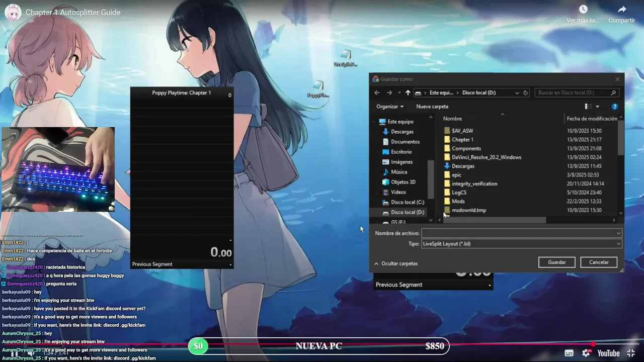Click the Ver más tarde clock icon
Viewport: 644px width, 362px height.
click(x=583, y=10)
